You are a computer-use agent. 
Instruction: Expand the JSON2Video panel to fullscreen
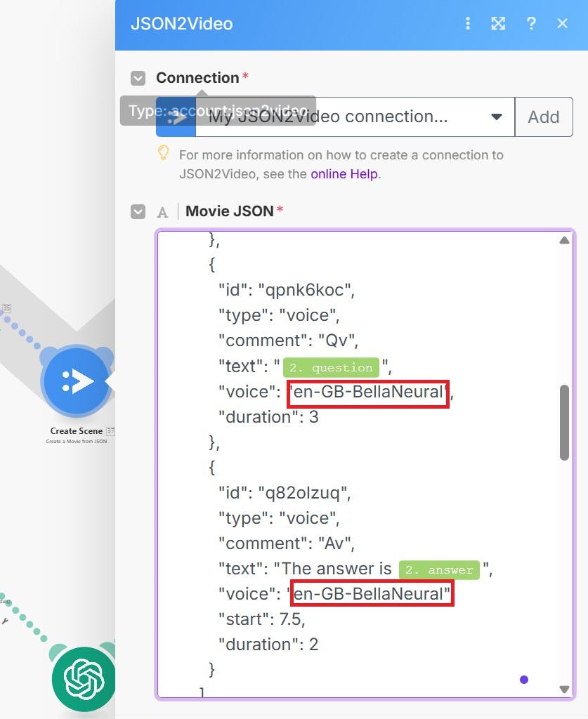pos(498,24)
